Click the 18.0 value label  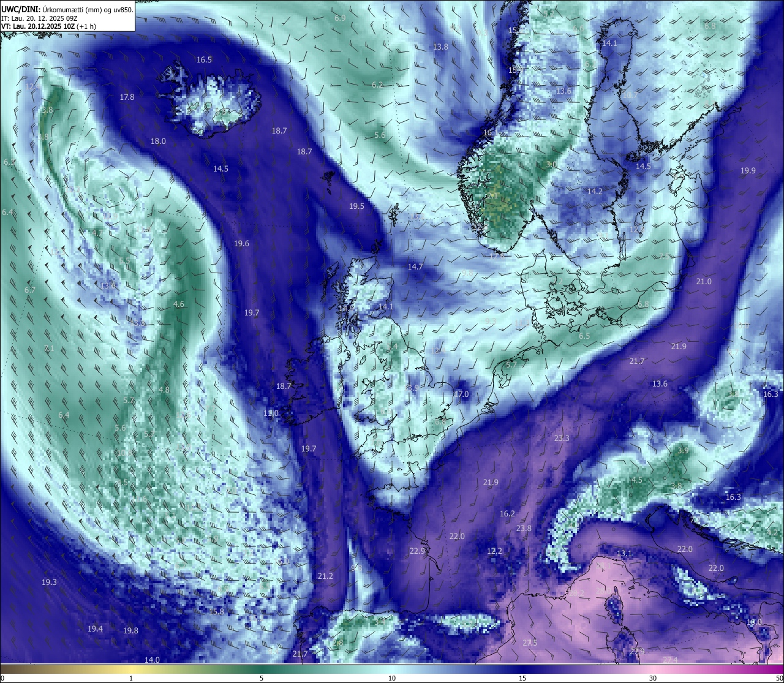coord(158,142)
